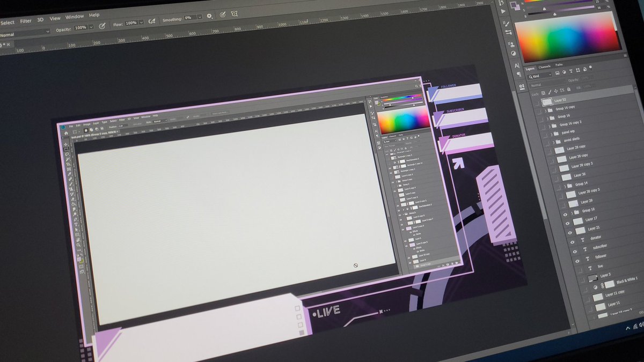Filter layers by shape icon
This screenshot has height=362, width=644.
point(578,70)
